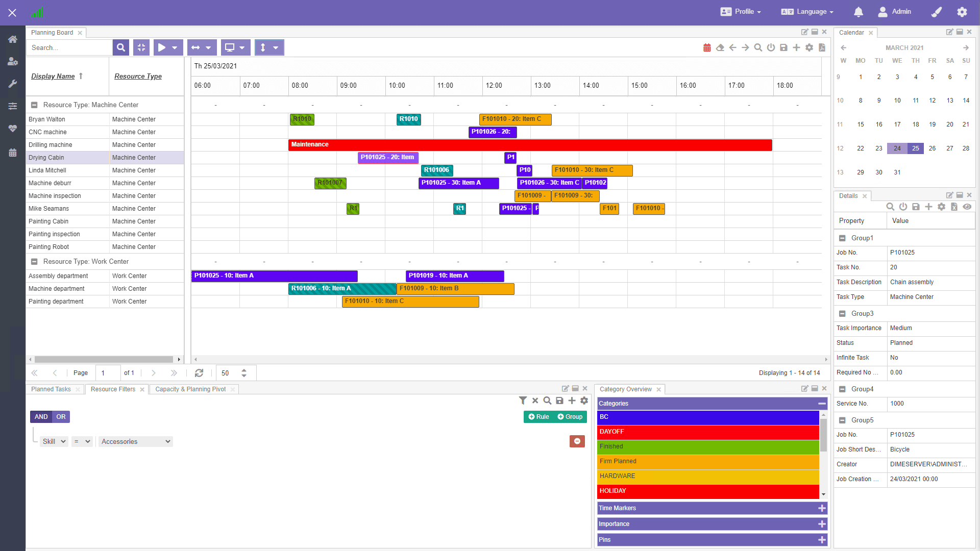980x551 pixels.
Task: Select AND filter logic
Action: (41, 417)
